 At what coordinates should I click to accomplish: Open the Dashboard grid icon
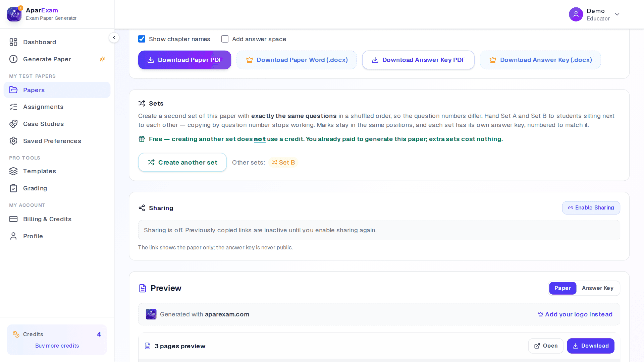(x=13, y=42)
